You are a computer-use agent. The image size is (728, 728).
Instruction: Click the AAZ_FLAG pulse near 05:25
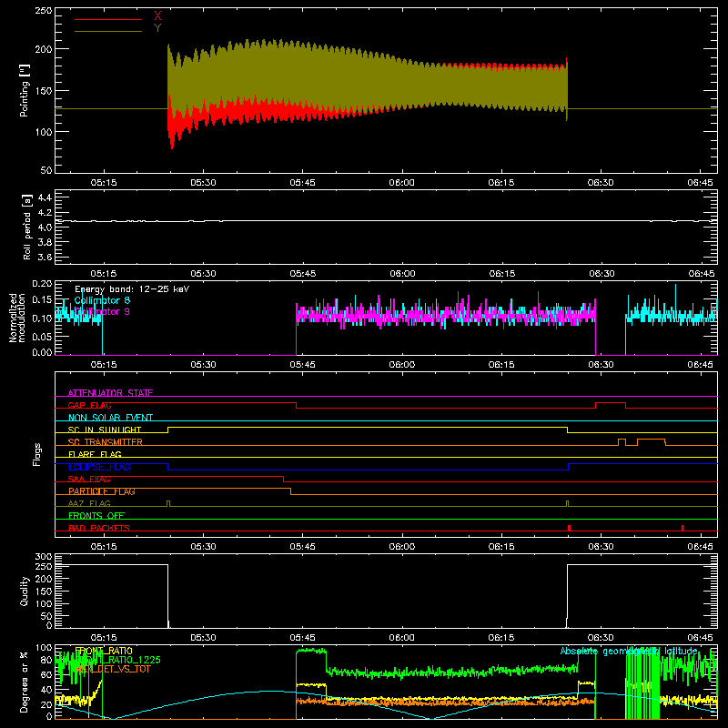coord(168,503)
